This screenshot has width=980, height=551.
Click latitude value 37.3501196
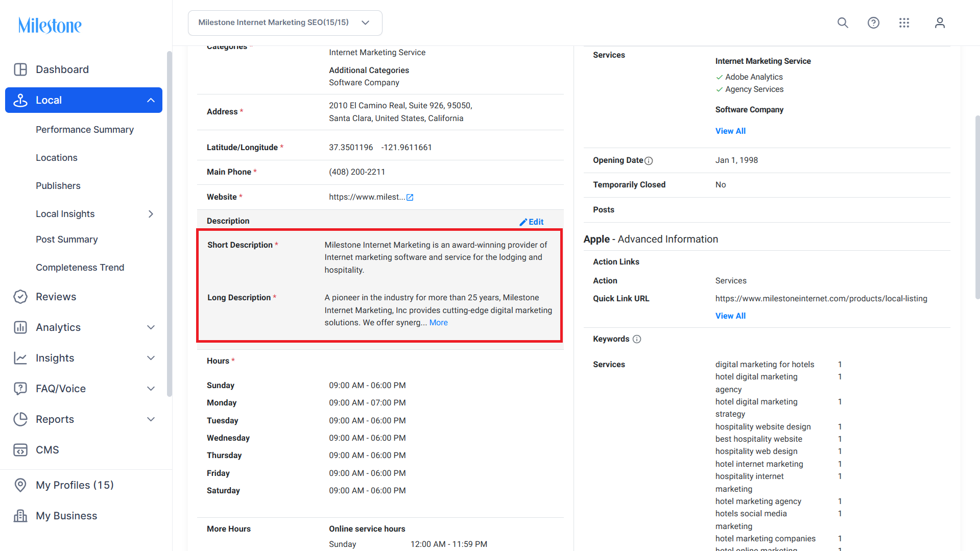click(351, 148)
